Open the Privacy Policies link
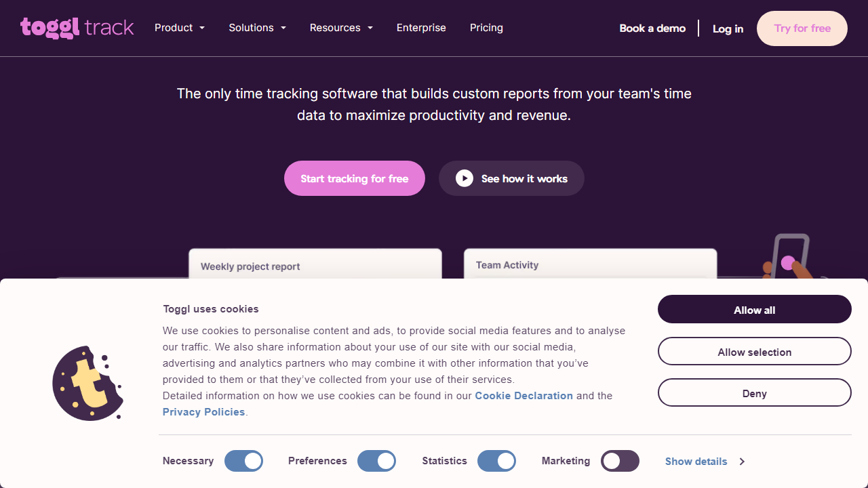Viewport: 868px width, 488px height. point(204,412)
